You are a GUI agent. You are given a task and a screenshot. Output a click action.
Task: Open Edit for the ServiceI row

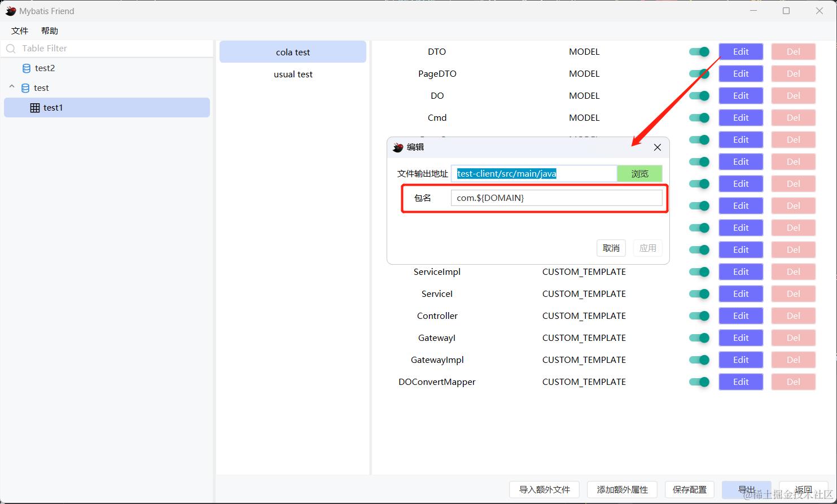pos(740,294)
